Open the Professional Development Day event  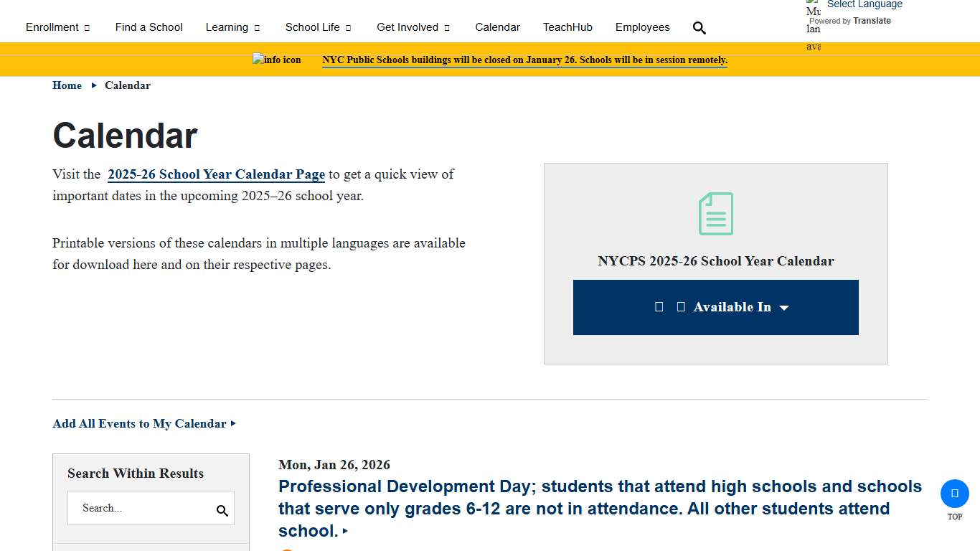tap(600, 509)
